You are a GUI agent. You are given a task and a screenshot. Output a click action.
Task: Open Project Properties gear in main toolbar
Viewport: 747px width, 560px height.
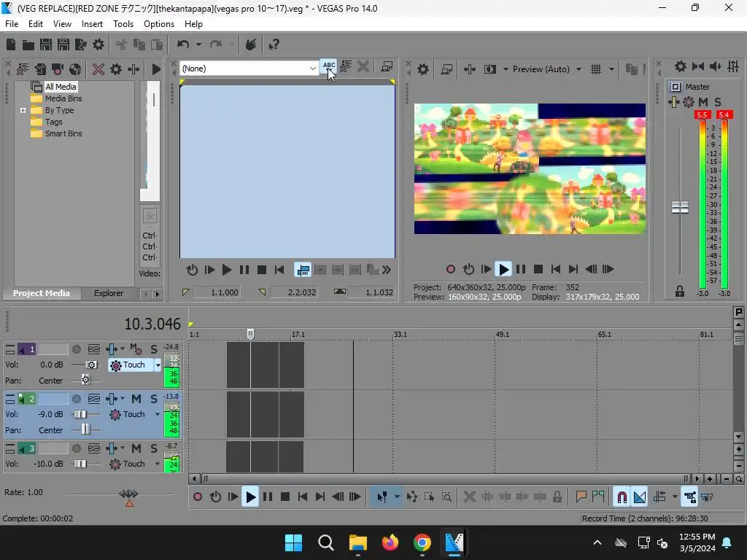point(98,44)
